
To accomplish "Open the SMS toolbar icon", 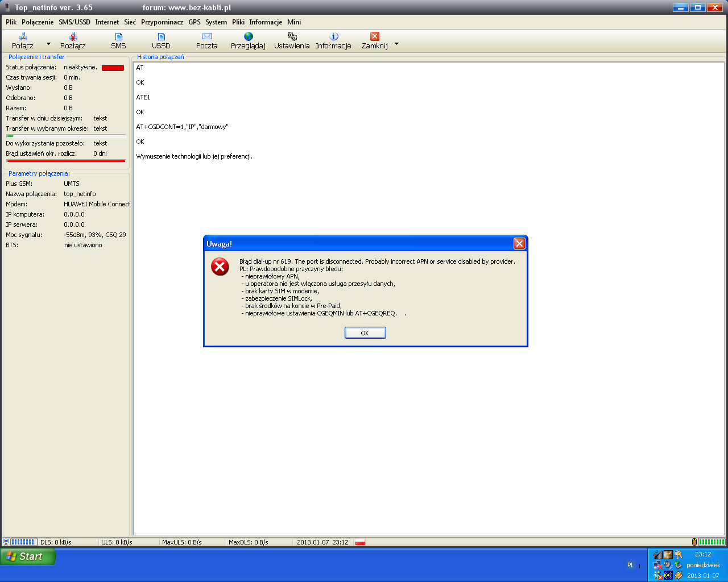I will pos(118,37).
